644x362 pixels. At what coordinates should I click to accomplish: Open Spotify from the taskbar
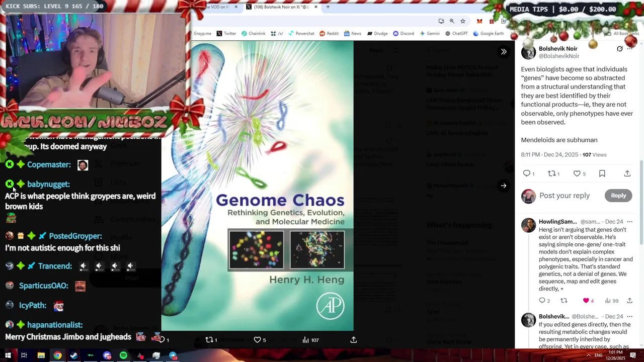pyautogui.click(x=124, y=355)
